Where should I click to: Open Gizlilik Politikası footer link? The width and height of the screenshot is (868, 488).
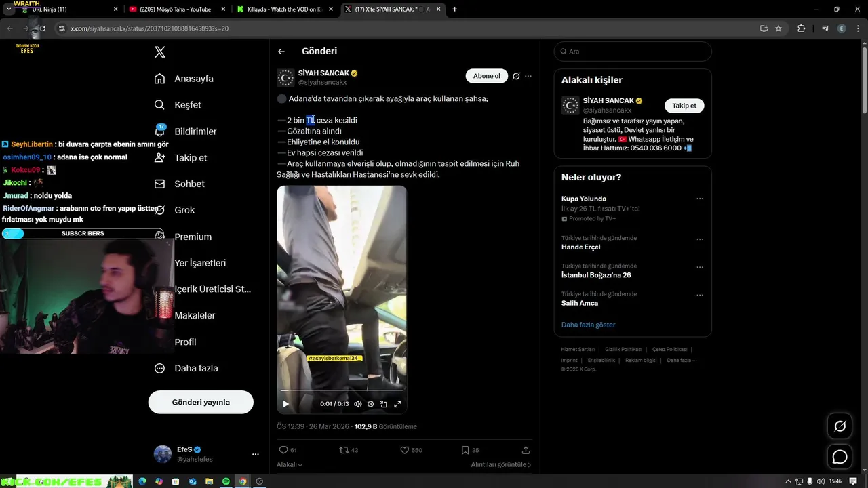click(x=623, y=349)
